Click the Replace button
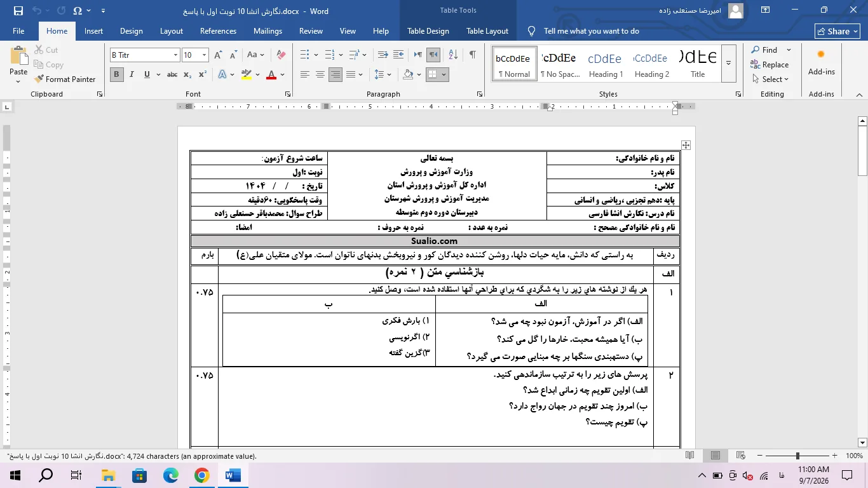The width and height of the screenshot is (868, 488). 770,65
